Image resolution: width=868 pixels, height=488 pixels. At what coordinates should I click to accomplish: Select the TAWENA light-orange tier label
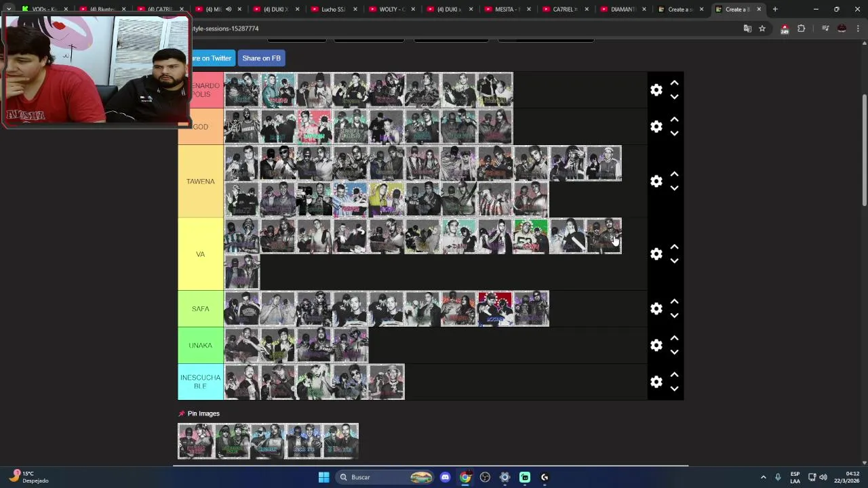click(x=201, y=181)
